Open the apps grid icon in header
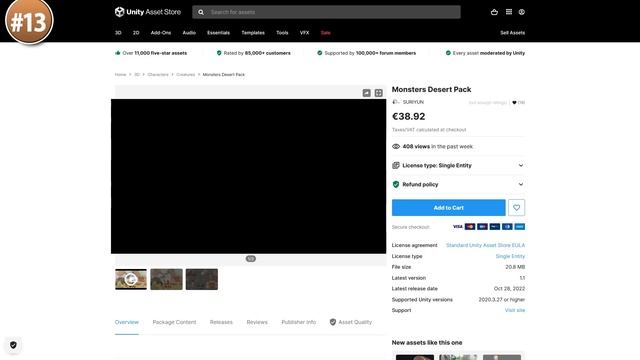The height and width of the screenshot is (360, 640). point(509,12)
